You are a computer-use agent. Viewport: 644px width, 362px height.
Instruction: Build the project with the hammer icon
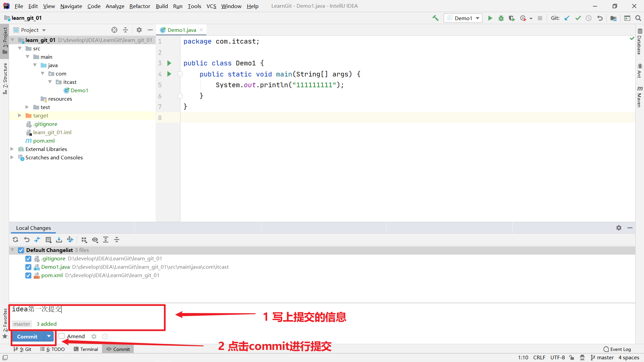[435, 18]
